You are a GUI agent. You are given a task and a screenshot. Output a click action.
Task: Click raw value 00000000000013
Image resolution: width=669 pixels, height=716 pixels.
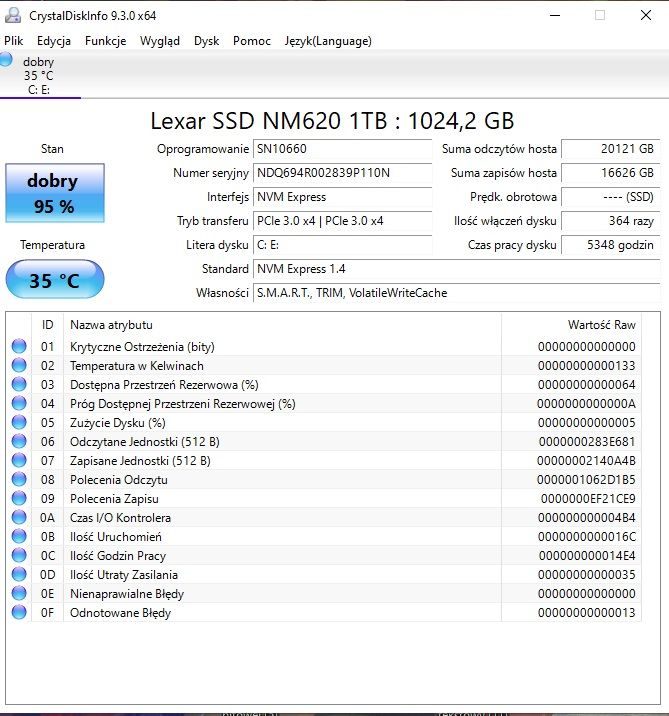click(586, 613)
